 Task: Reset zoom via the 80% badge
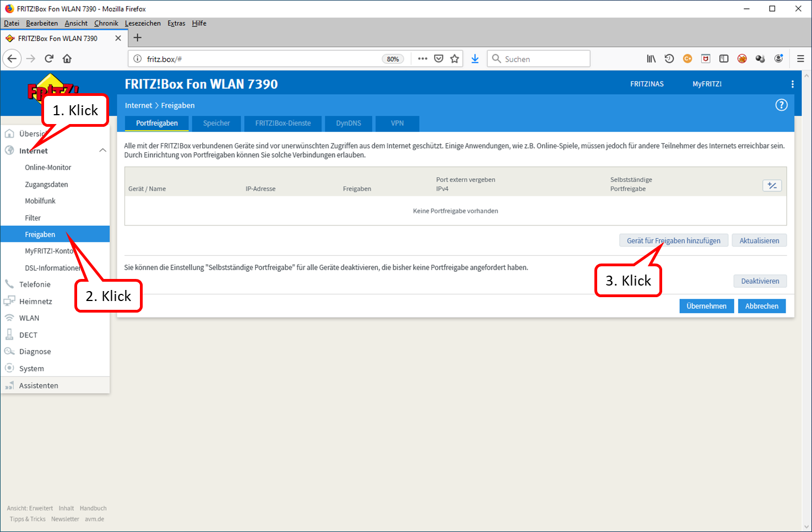[393, 59]
